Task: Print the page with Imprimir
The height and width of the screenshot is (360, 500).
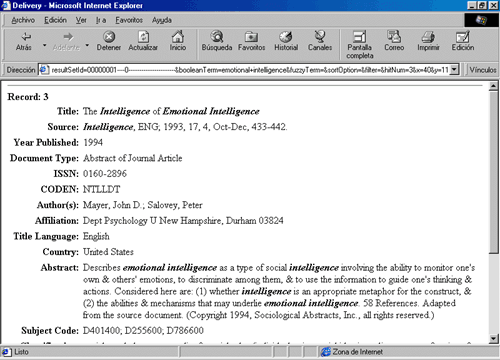Action: [428, 41]
